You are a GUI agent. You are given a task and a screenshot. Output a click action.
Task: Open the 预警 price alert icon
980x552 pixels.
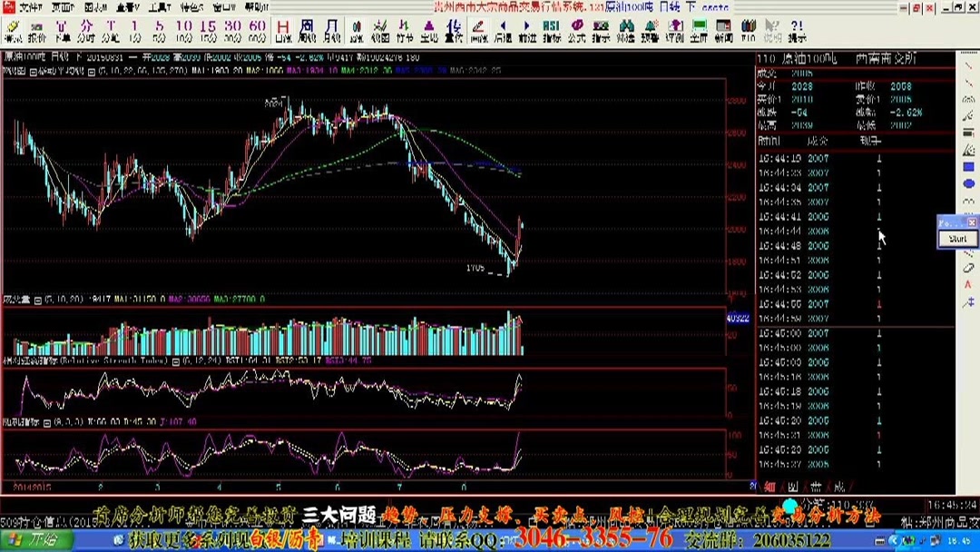[x=649, y=29]
